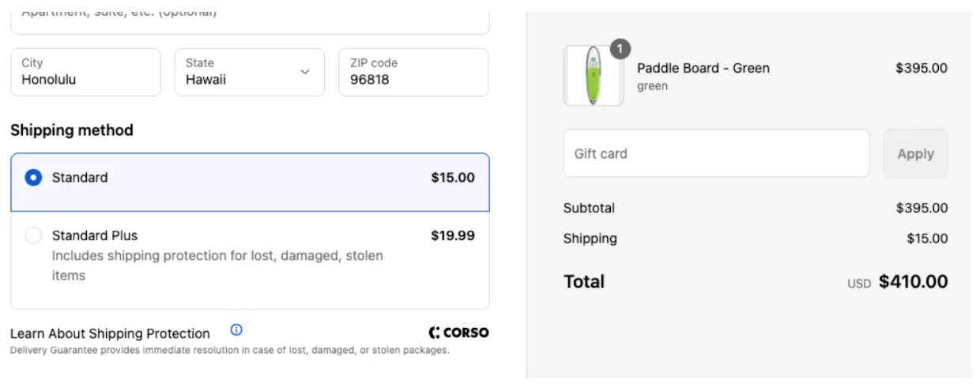Click the ZIP code field
The height and width of the screenshot is (387, 980).
[x=413, y=73]
